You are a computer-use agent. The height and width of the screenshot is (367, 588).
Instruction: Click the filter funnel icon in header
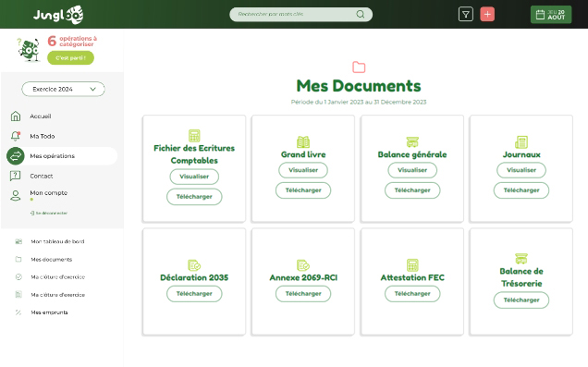465,14
